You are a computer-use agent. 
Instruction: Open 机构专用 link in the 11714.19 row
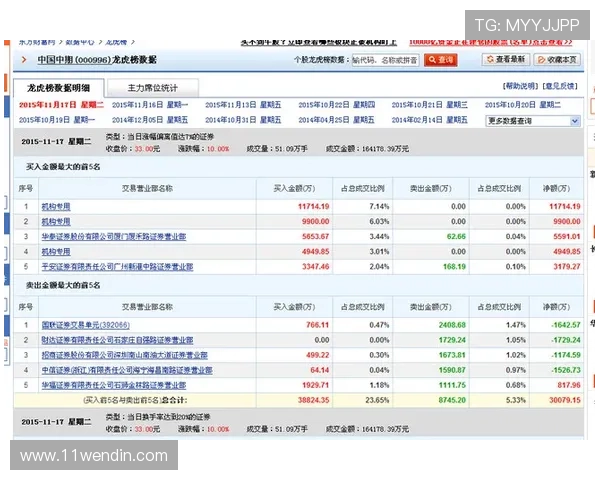[x=56, y=207]
